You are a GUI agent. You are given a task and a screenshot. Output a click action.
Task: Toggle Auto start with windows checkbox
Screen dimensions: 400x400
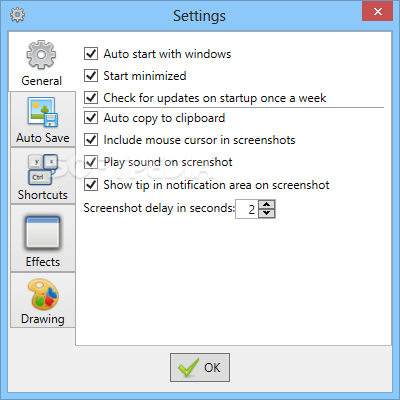point(91,54)
